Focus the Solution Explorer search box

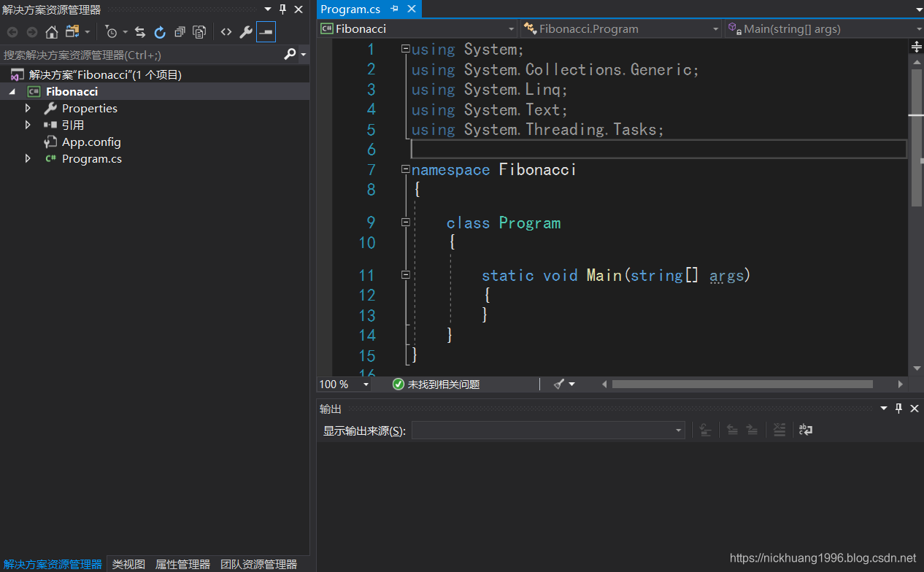(x=142, y=55)
